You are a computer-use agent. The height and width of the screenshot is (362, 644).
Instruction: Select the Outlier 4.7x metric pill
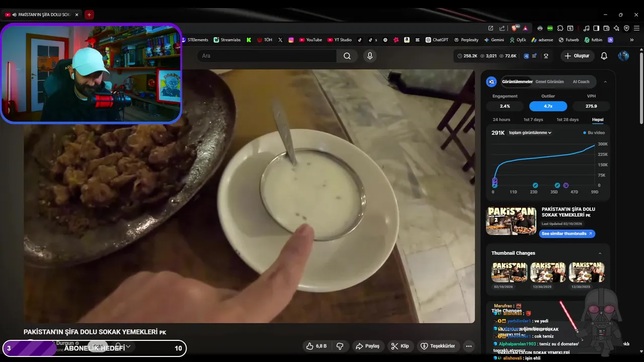548,106
